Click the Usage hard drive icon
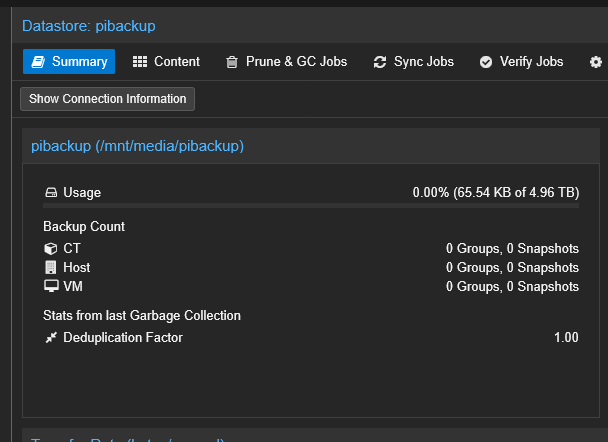This screenshot has width=608, height=442. pos(51,193)
